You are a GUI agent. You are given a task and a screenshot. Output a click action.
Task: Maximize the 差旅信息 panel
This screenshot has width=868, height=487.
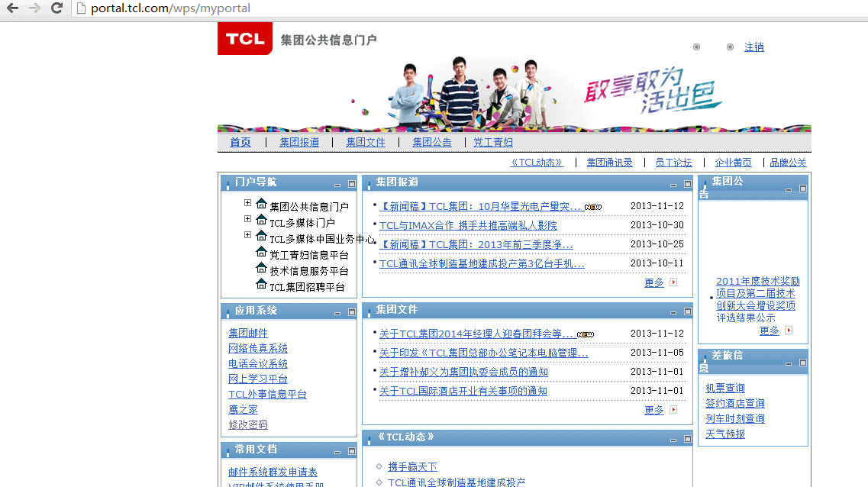802,363
